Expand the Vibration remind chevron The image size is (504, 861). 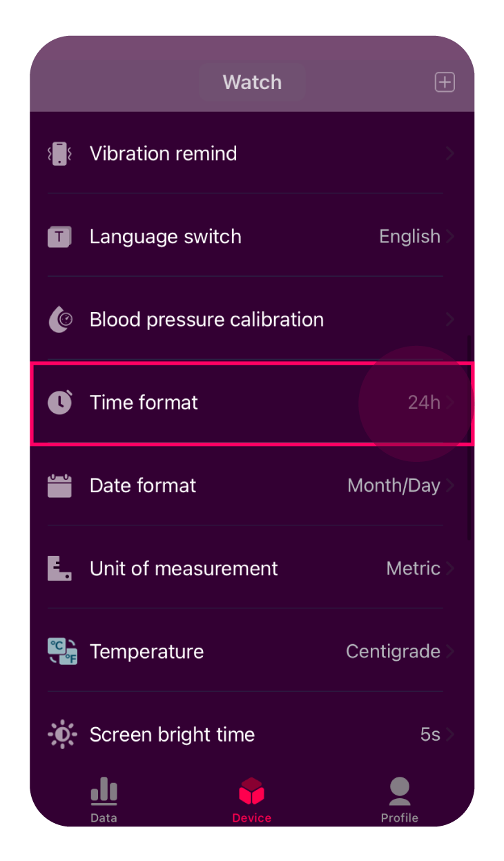pyautogui.click(x=449, y=153)
